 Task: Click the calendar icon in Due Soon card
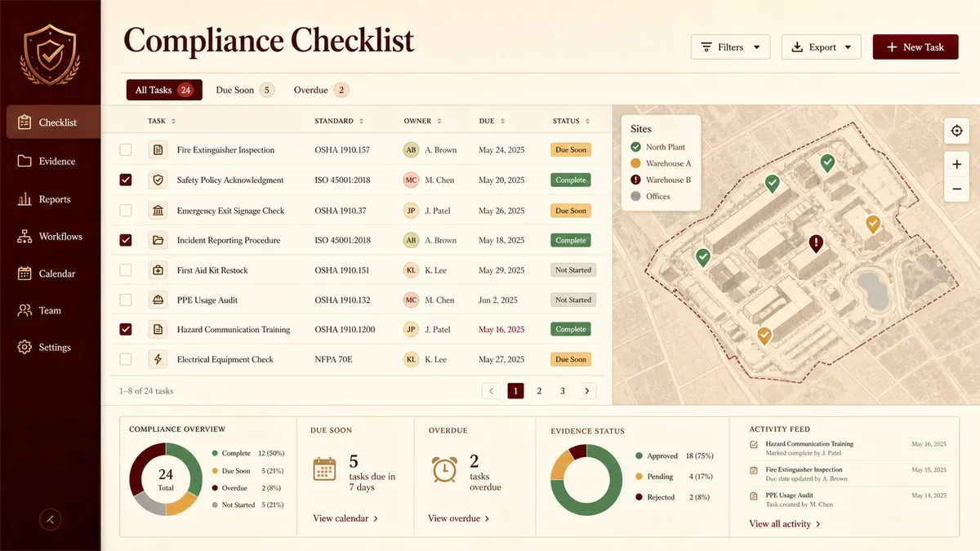click(325, 469)
